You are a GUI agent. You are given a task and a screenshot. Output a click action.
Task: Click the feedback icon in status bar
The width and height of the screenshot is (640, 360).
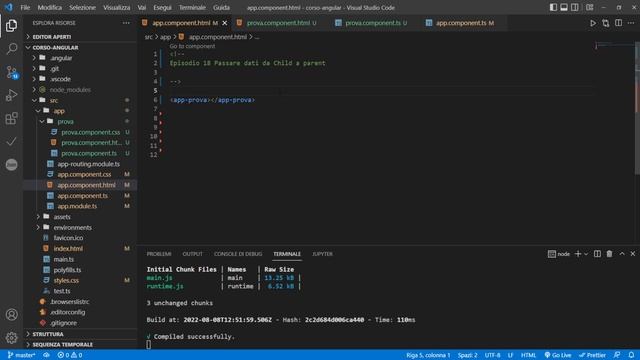click(617, 355)
